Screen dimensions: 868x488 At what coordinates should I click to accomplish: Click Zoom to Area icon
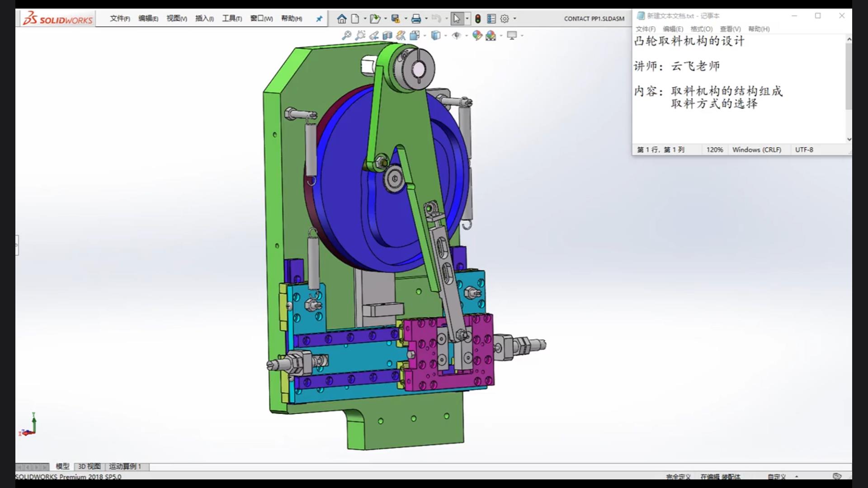360,35
